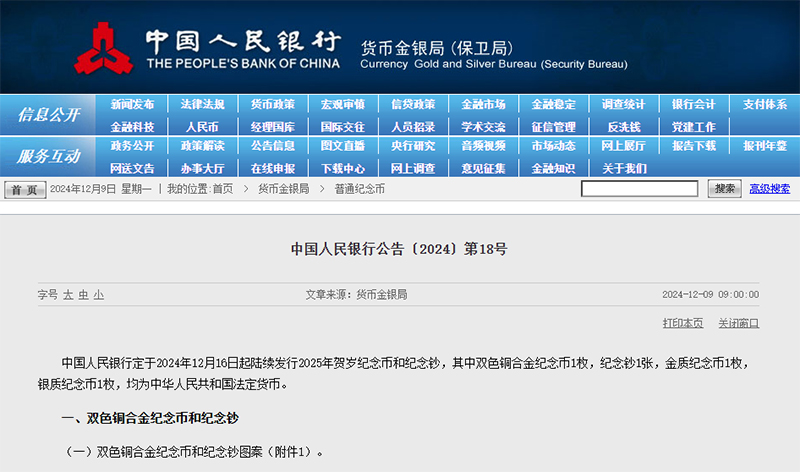Go to 首页 in breadcrumb path
Image resolution: width=800 pixels, height=472 pixels.
[x=222, y=189]
